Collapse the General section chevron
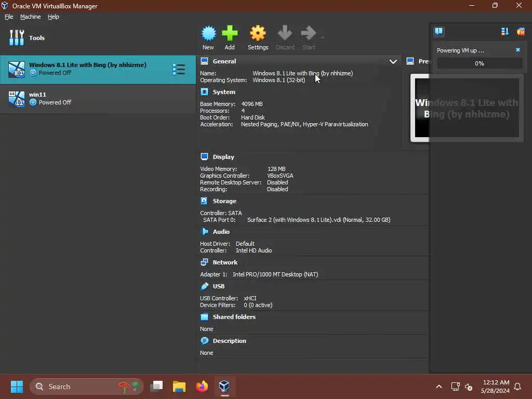532x399 pixels. coord(393,62)
